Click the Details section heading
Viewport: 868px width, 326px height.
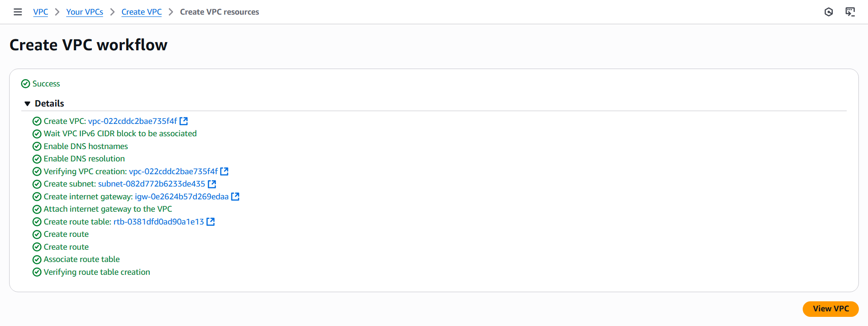click(49, 104)
